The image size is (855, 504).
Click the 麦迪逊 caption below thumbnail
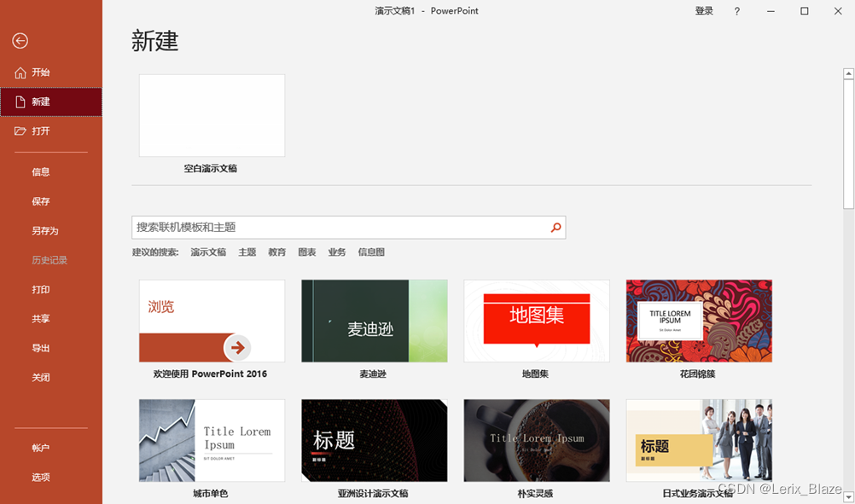[373, 374]
